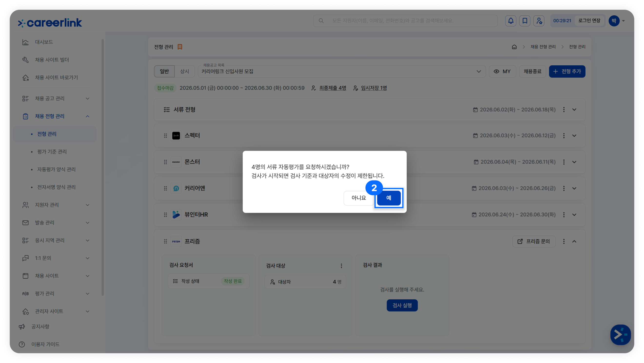Screen dimensions: 644x363
Task: Click 로그인 연장 button
Action: (589, 21)
